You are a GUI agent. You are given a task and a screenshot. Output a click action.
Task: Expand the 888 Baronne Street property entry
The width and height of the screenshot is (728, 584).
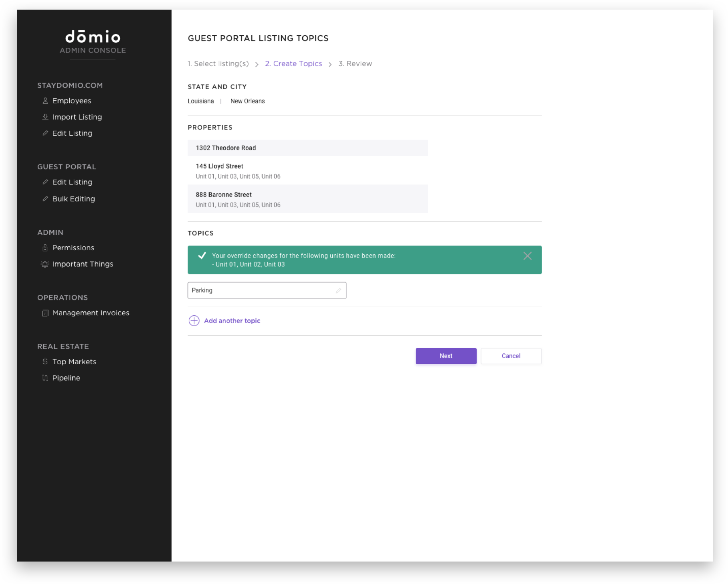pyautogui.click(x=307, y=199)
